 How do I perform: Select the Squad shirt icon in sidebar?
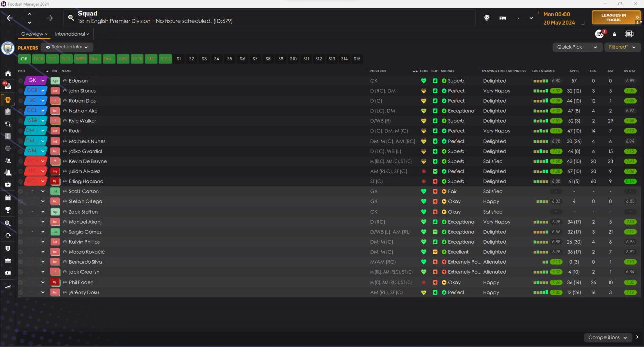(x=8, y=99)
